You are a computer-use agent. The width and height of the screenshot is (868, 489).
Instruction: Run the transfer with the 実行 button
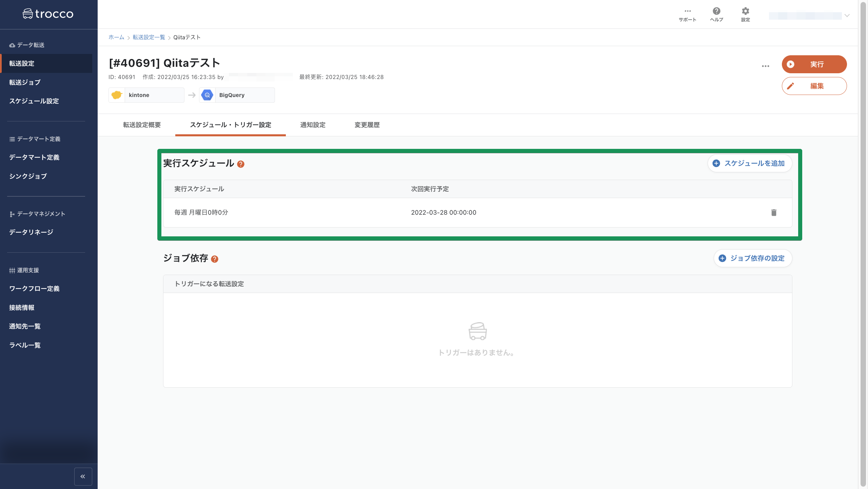coord(814,64)
